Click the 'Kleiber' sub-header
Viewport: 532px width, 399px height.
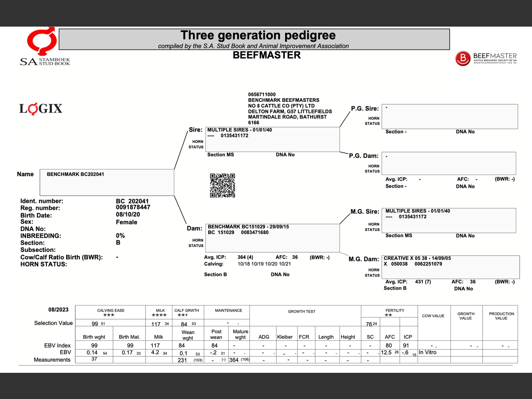click(x=285, y=337)
